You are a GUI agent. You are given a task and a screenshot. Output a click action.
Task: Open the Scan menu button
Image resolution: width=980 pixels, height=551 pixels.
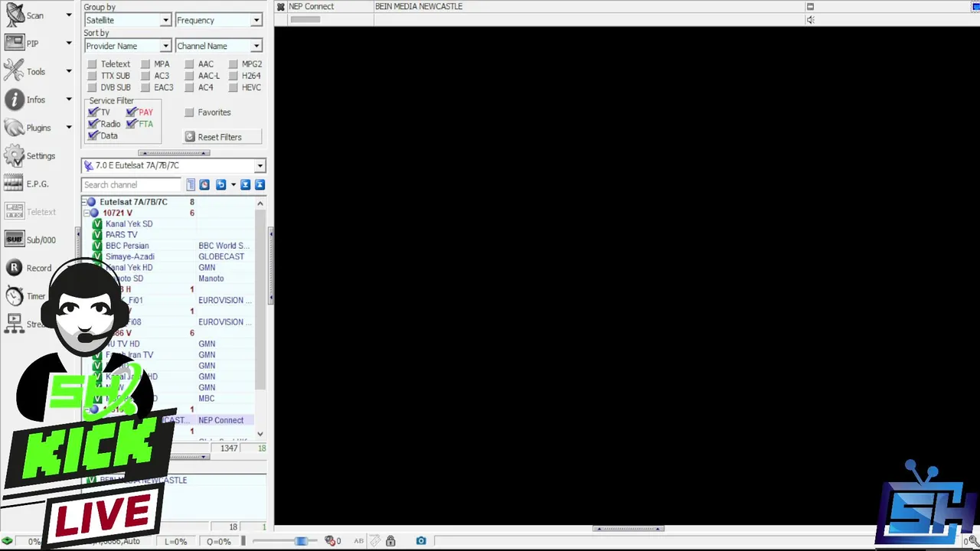pyautogui.click(x=24, y=15)
